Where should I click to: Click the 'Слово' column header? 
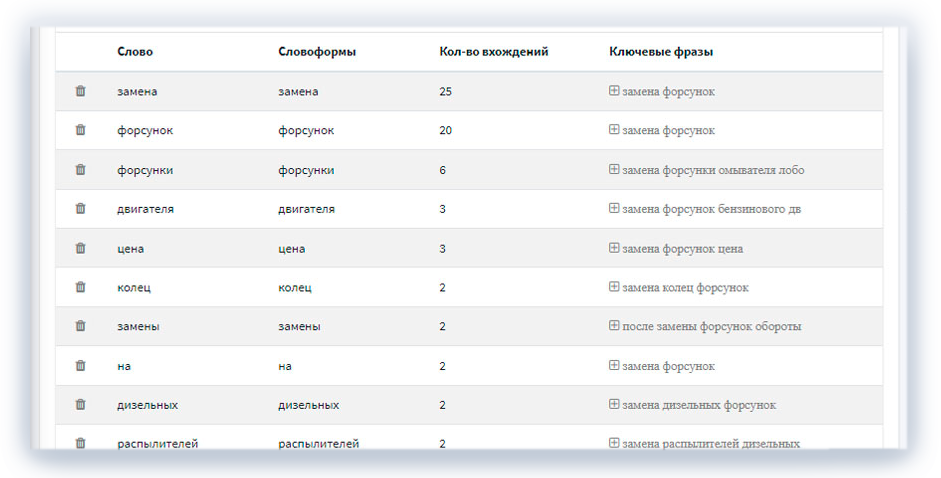coord(135,51)
